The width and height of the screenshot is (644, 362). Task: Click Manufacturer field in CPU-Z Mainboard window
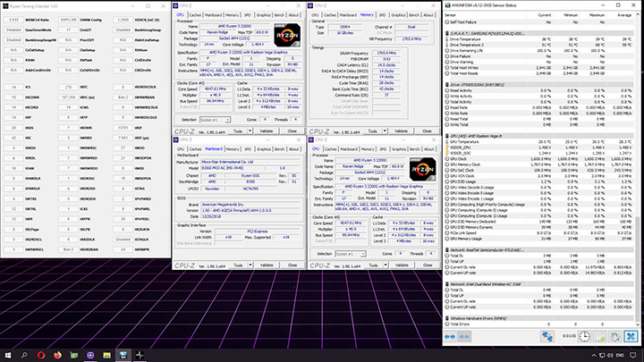coord(251,162)
